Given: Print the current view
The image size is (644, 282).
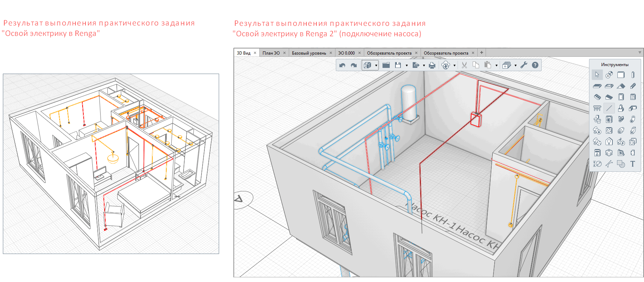Looking at the screenshot, I should click(x=432, y=65).
